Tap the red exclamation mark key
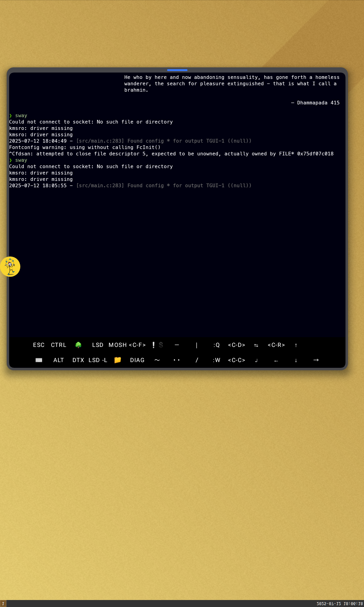Screen dimensions: 364x607 [153, 345]
